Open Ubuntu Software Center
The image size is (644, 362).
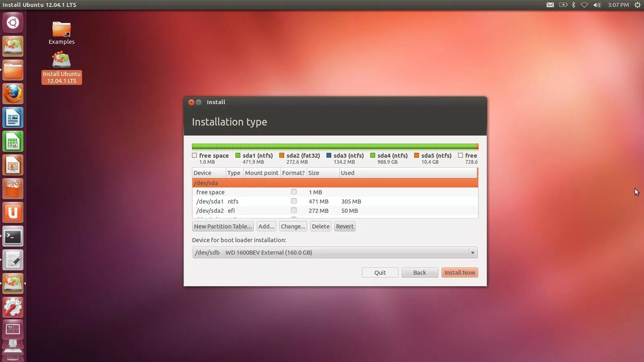pos(13,189)
